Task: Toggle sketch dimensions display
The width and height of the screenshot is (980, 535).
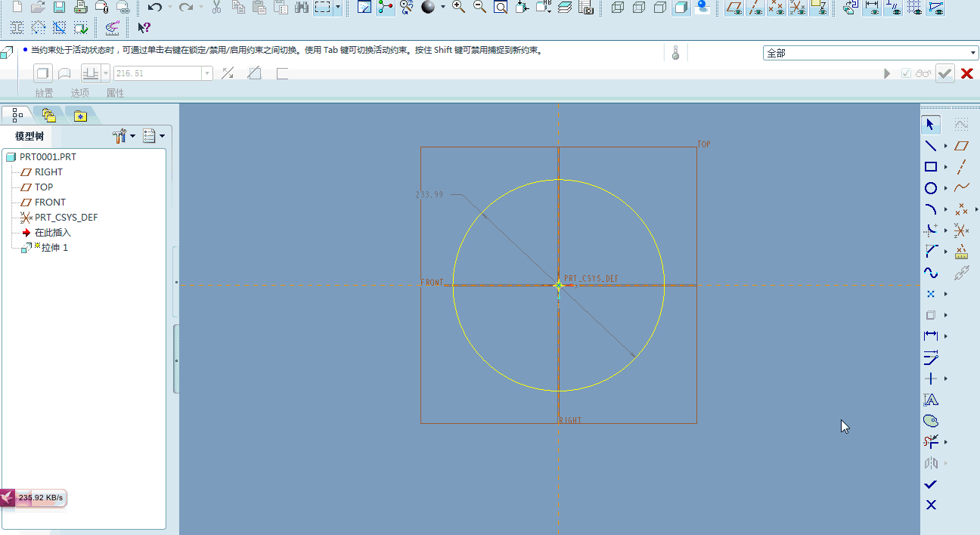Action: point(872,8)
